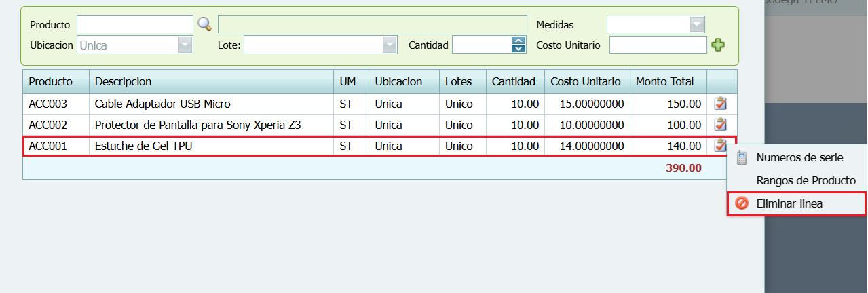
Task: Click the UM column header
Action: (x=352, y=81)
